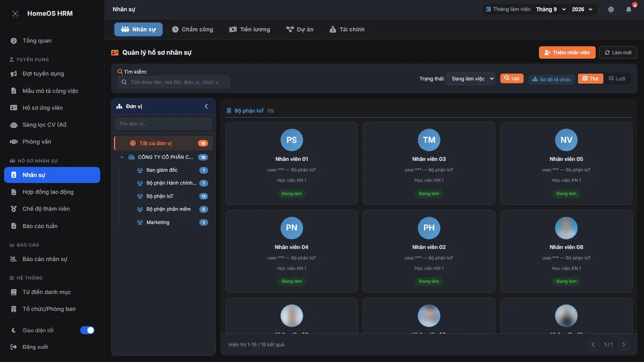Go to Phỏng vấn in sidebar
The image size is (644, 362).
[x=52, y=142]
